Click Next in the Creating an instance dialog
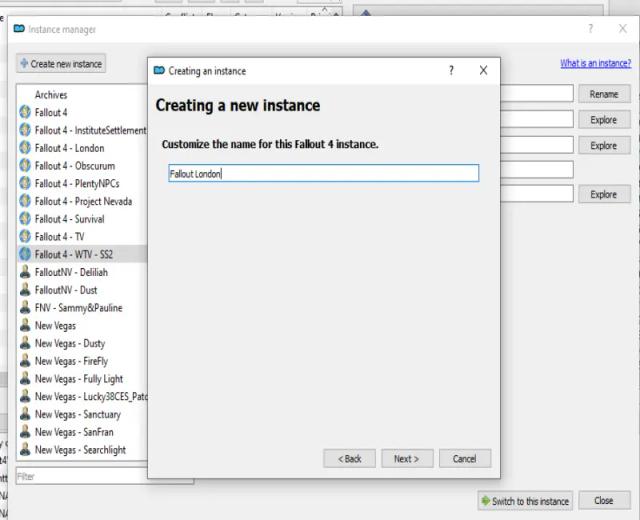Screen dimensions: 640x520 tap(407, 459)
